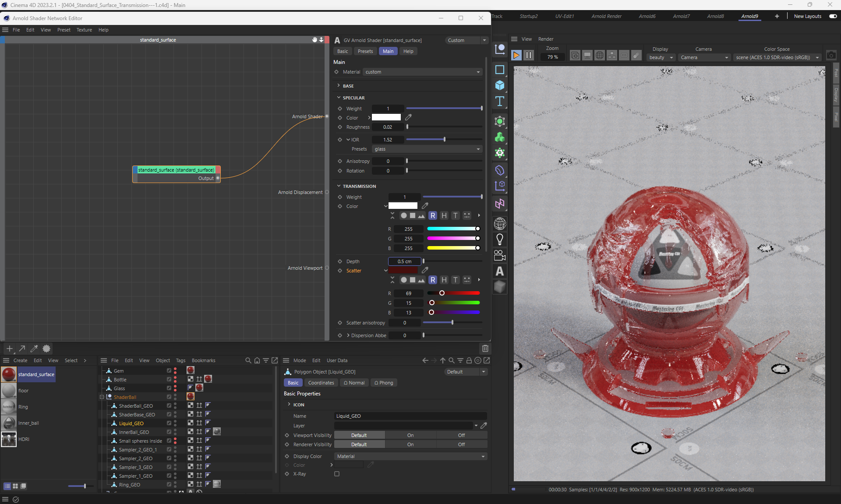Open the Display beauty dropdown
The width and height of the screenshot is (841, 504).
click(661, 57)
